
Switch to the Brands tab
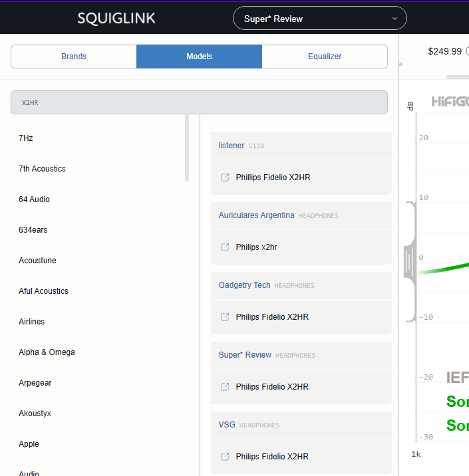[x=74, y=57]
